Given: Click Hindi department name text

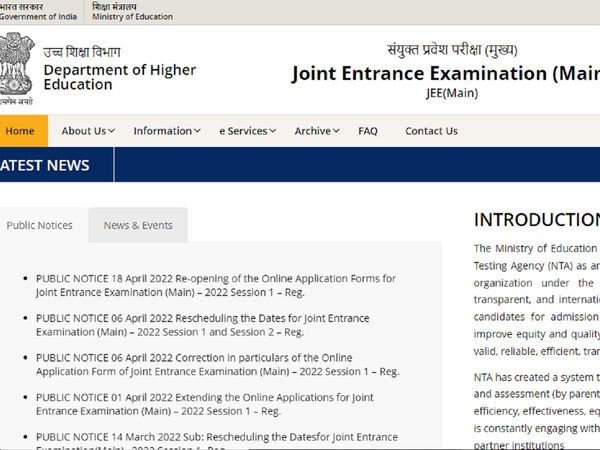Looking at the screenshot, I should [82, 52].
